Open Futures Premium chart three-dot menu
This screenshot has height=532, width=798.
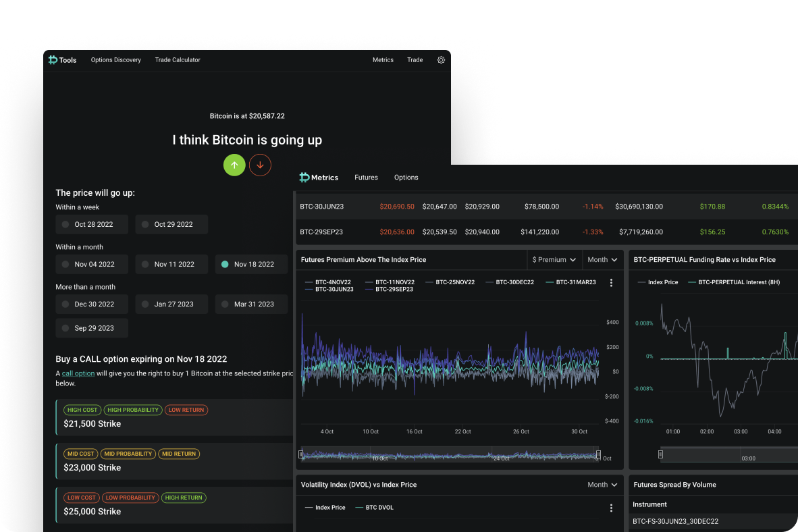click(x=611, y=283)
